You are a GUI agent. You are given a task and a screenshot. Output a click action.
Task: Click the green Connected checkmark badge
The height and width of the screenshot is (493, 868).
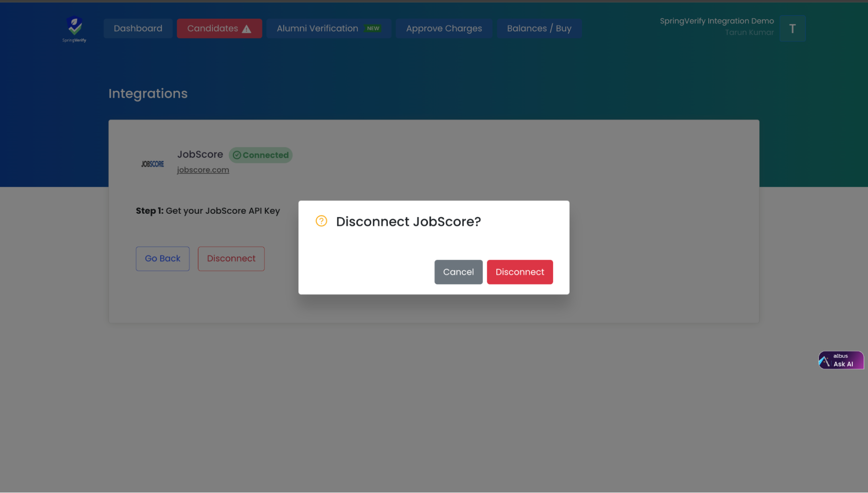(261, 155)
